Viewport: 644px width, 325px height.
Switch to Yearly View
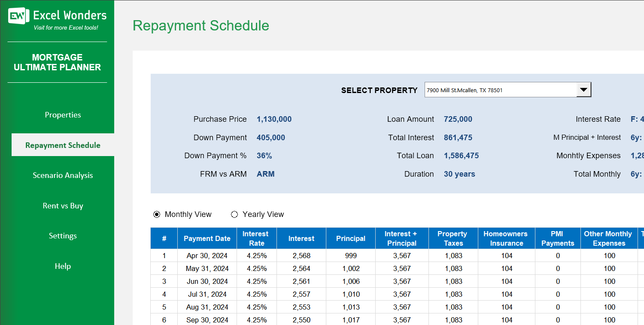234,214
